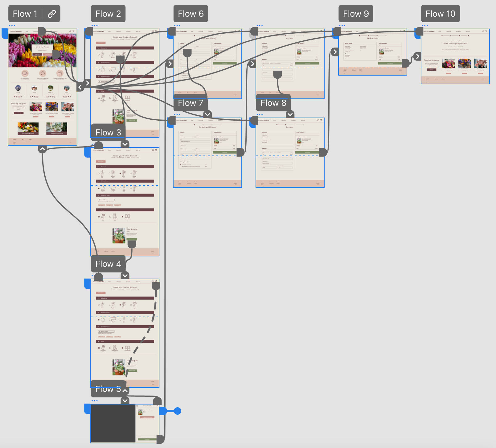Click the shopping cart icon in Flow 2 navbar
The height and width of the screenshot is (448, 496).
click(x=156, y=31)
